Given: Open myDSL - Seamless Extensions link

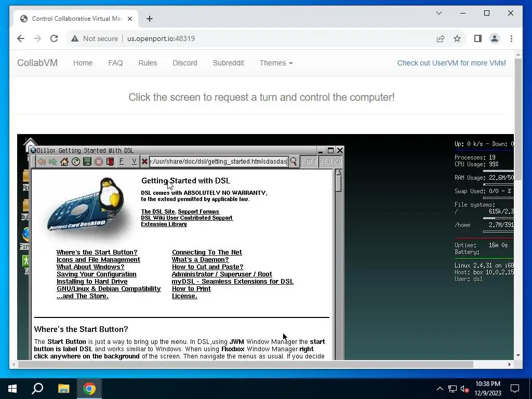Looking at the screenshot, I should click(233, 282).
